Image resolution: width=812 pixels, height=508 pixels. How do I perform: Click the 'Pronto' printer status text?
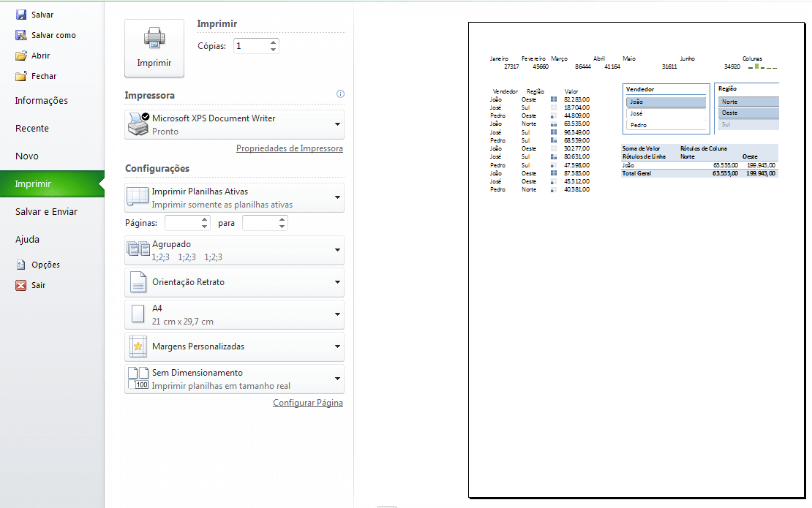(x=165, y=132)
